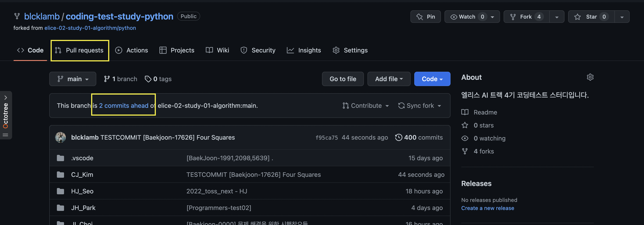View the 2 commits ahead link
This screenshot has height=225, width=644.
124,106
